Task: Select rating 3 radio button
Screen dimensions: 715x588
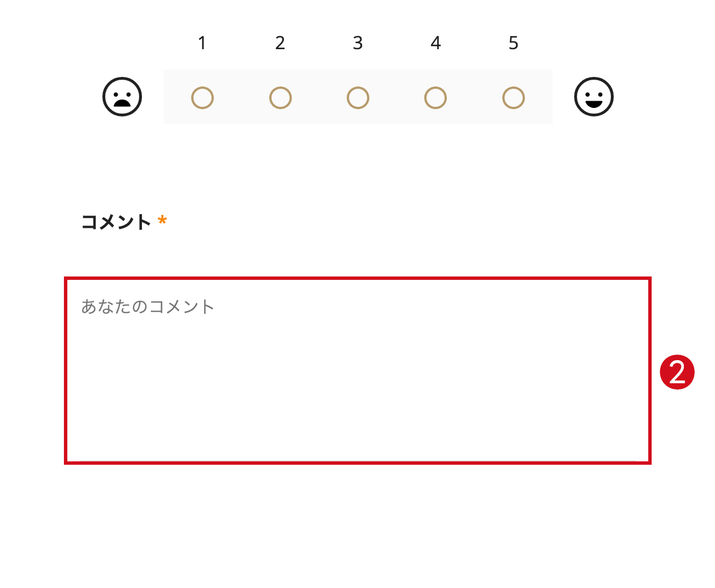Action: tap(357, 97)
